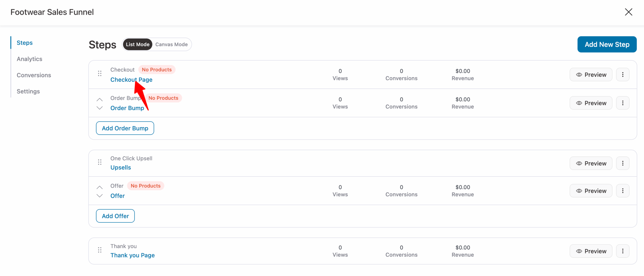Click the up chevron beside the Offer step

[x=99, y=188]
